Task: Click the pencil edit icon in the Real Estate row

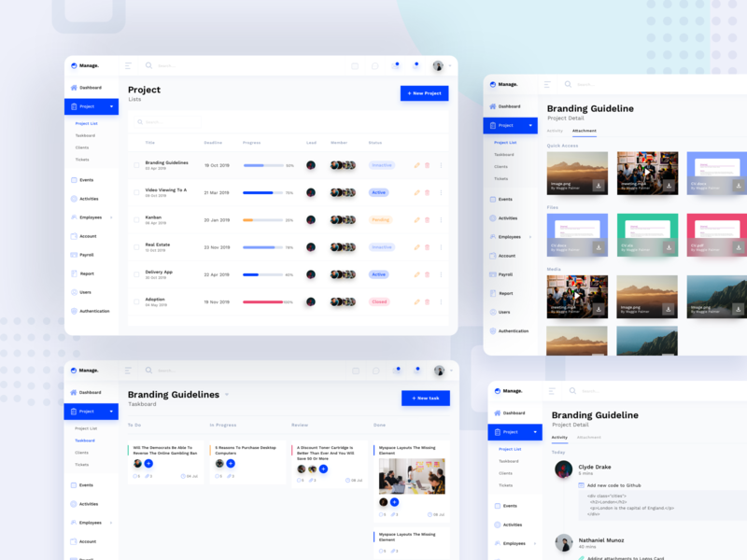Action: point(416,247)
